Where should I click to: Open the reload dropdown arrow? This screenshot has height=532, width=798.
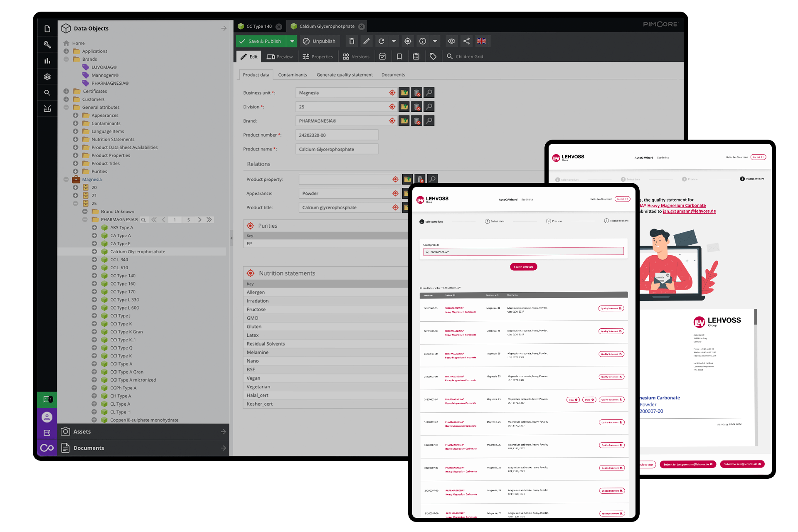(x=394, y=41)
